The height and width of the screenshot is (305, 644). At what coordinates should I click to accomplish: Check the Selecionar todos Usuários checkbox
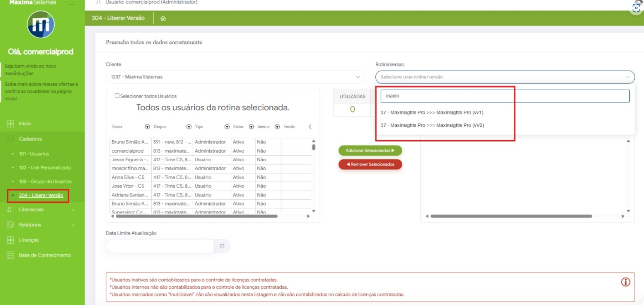click(117, 96)
